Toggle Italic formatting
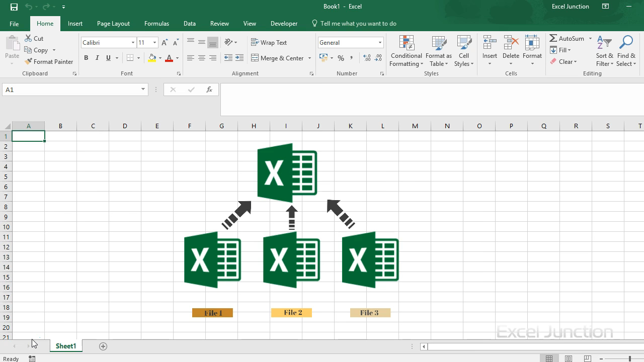The height and width of the screenshot is (362, 644). pyautogui.click(x=97, y=58)
